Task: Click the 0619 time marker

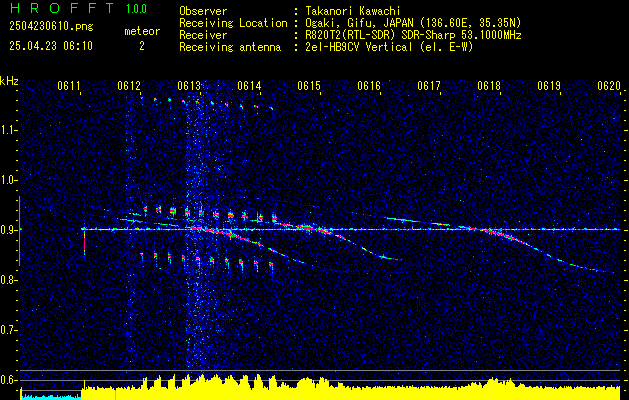Action: [x=549, y=86]
